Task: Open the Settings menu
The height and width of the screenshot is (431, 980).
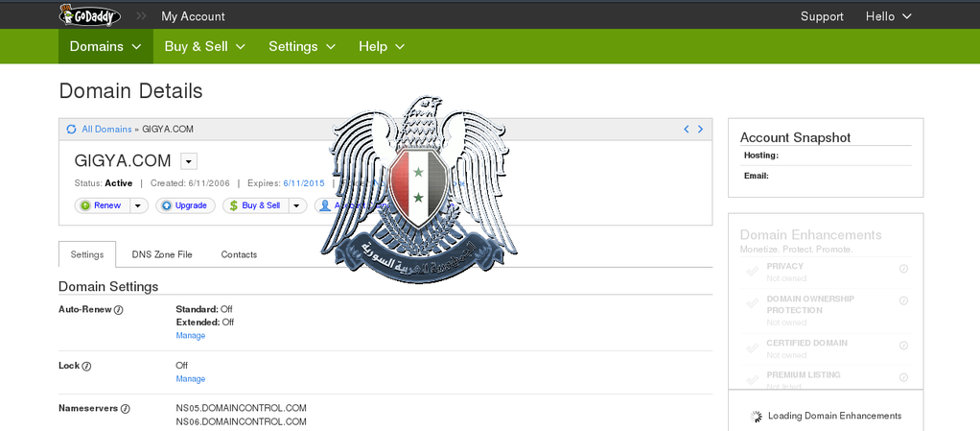Action: pos(302,46)
